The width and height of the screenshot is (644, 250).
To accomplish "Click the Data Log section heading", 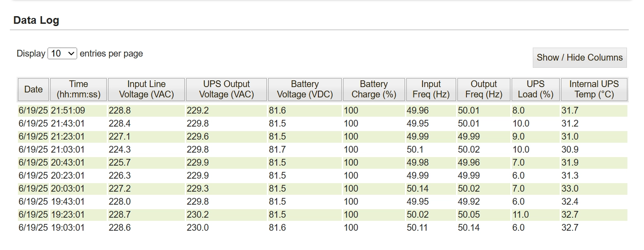I will (36, 20).
